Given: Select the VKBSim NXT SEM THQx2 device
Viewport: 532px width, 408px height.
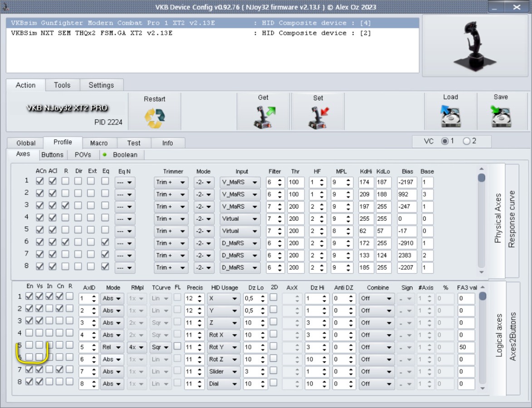Looking at the screenshot, I should click(x=91, y=33).
